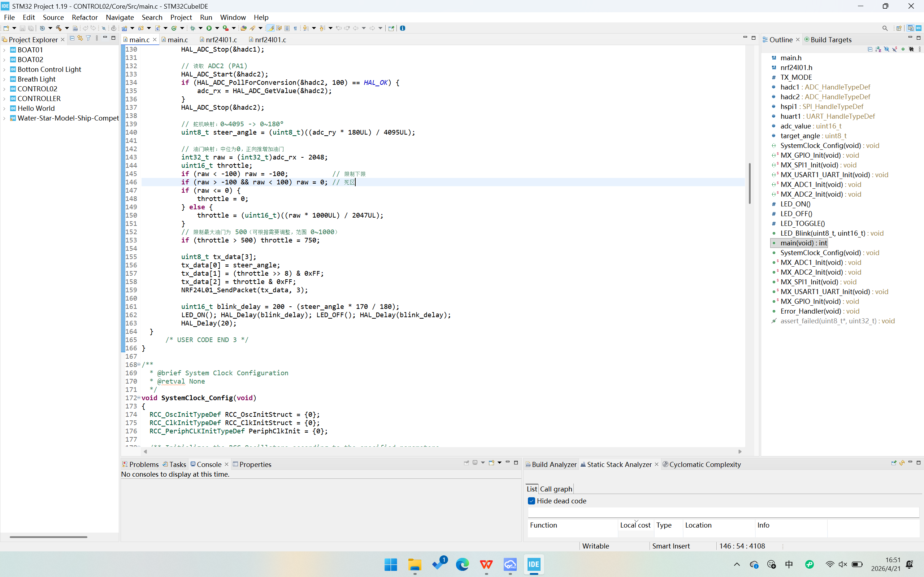This screenshot has width=924, height=577.
Task: Go to previous annotation arrow icon
Action: pos(322,28)
